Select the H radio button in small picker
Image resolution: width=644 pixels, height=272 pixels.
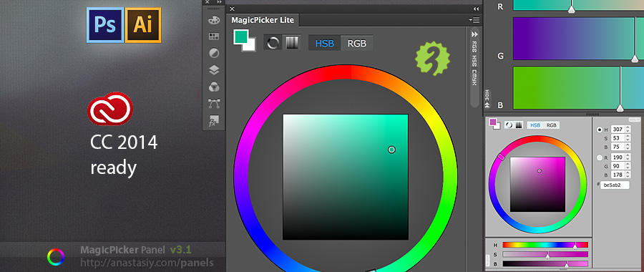pyautogui.click(x=599, y=130)
